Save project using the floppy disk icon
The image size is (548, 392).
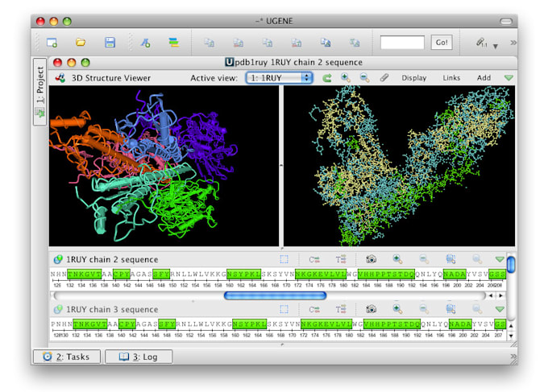110,43
